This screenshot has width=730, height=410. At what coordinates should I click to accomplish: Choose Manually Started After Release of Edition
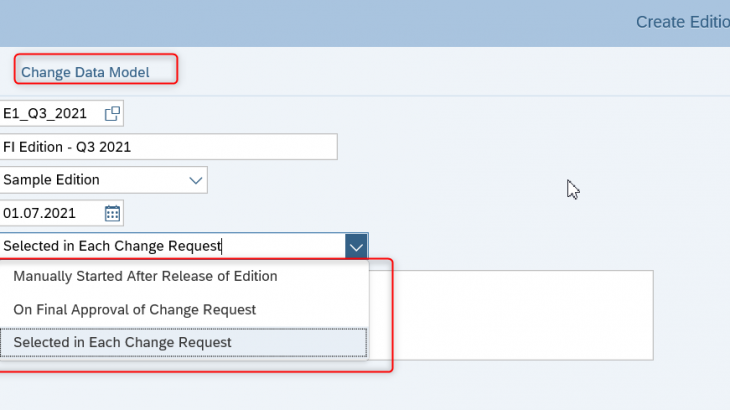(145, 276)
